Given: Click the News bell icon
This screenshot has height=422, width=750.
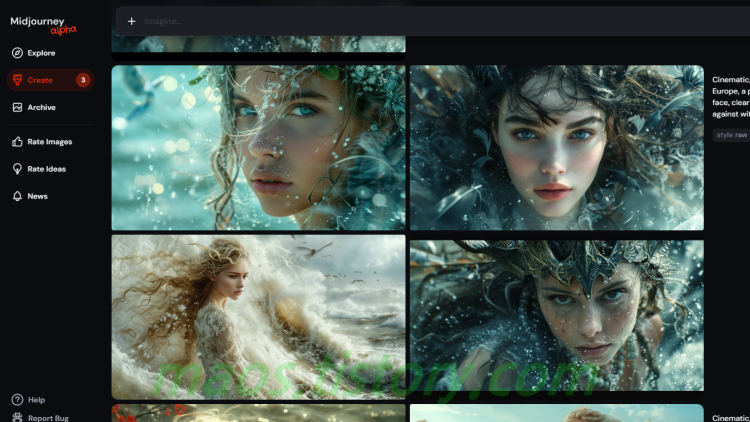Looking at the screenshot, I should coord(17,196).
